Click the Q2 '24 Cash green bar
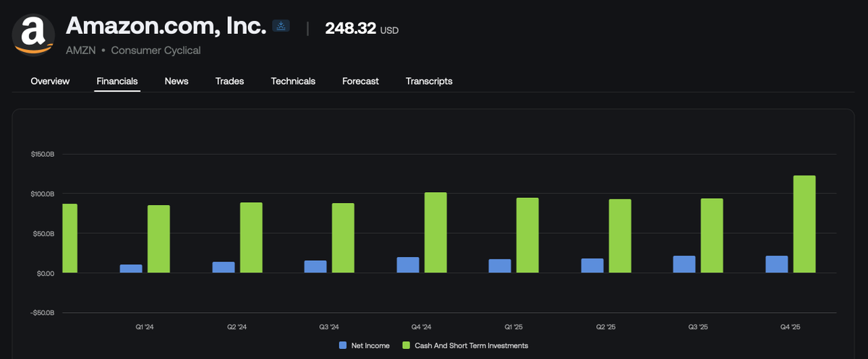This screenshot has height=359, width=868. (251, 238)
